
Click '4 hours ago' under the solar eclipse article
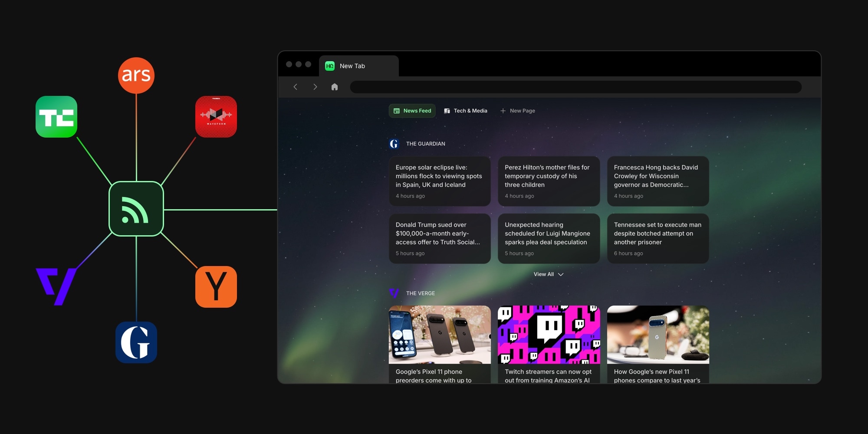pos(410,196)
